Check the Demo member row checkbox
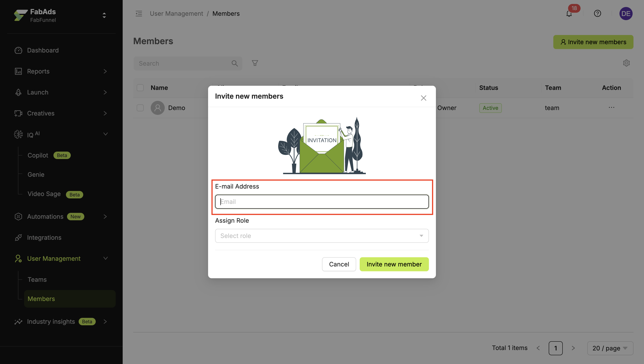 pyautogui.click(x=140, y=108)
